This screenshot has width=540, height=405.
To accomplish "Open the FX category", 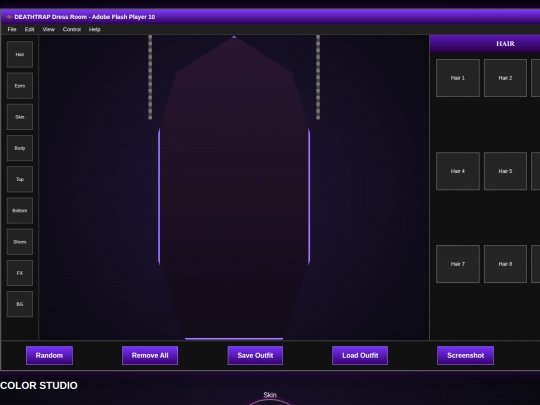I will [20, 273].
